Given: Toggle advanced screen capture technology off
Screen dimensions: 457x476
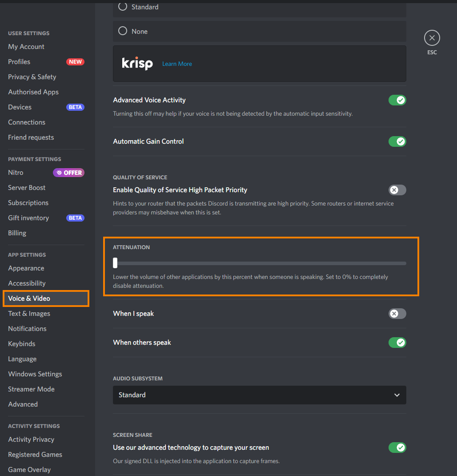Looking at the screenshot, I should (397, 447).
